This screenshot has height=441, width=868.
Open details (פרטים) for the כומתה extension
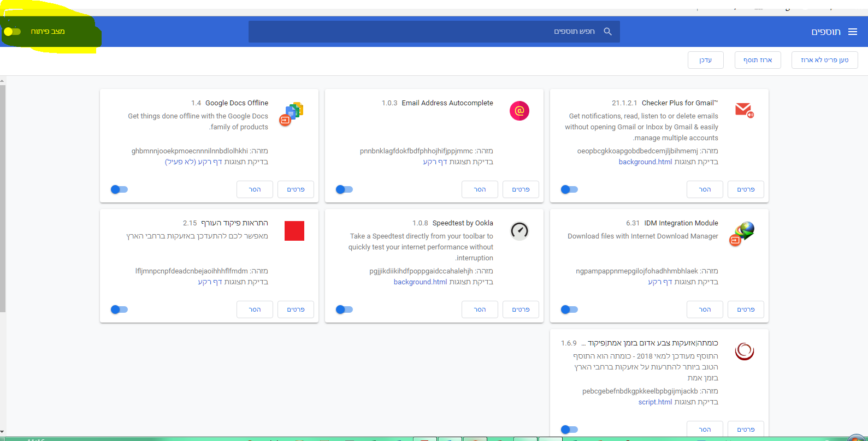(x=746, y=430)
